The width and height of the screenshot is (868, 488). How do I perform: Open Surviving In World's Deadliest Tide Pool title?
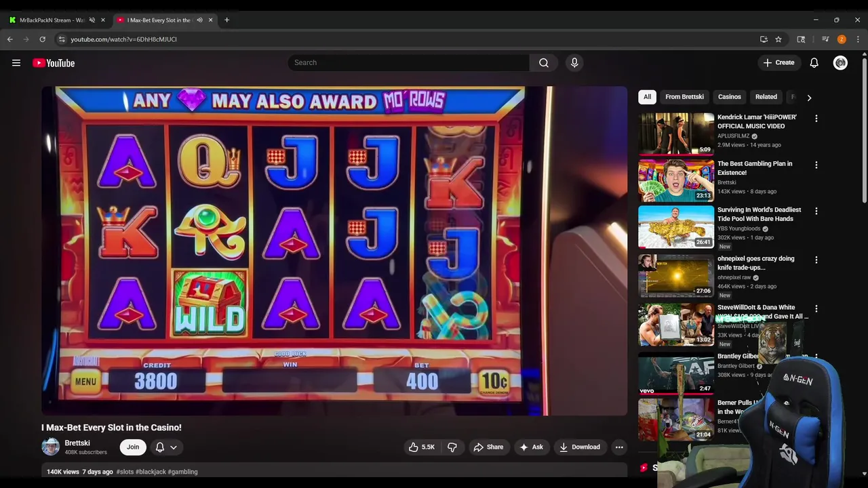[759, 214]
